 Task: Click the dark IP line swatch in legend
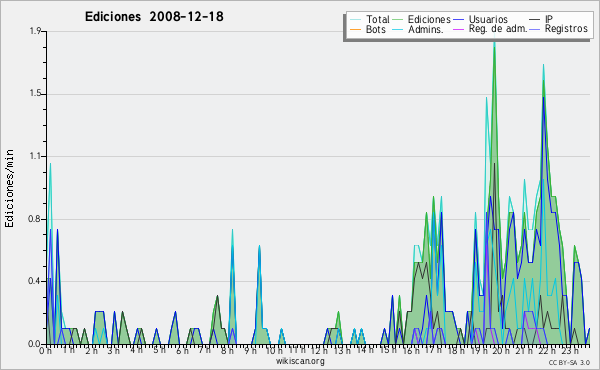pyautogui.click(x=535, y=20)
